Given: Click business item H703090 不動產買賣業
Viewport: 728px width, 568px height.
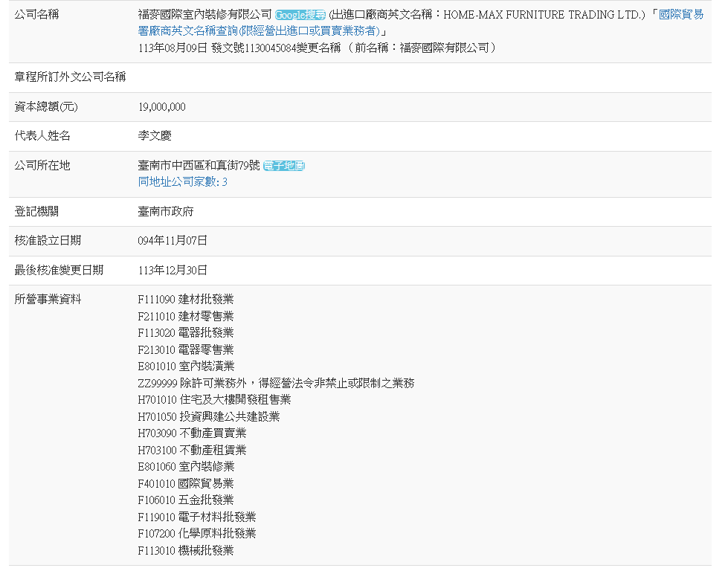Looking at the screenshot, I should pyautogui.click(x=192, y=433).
